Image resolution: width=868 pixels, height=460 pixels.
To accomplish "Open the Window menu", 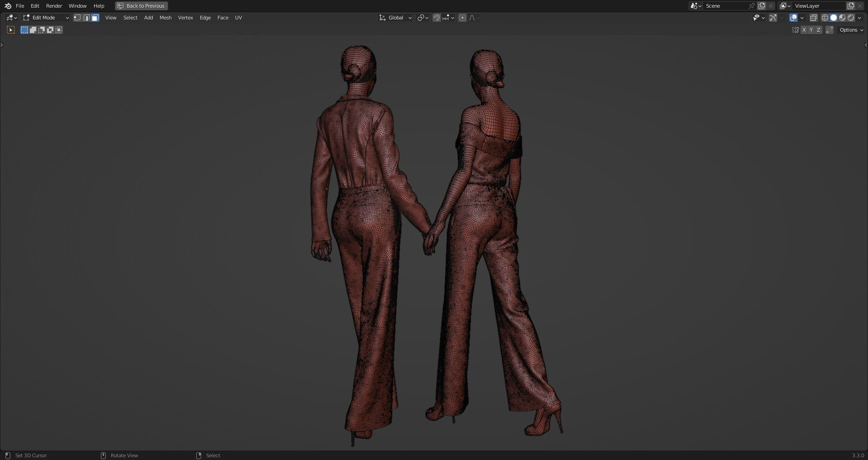I will 77,6.
